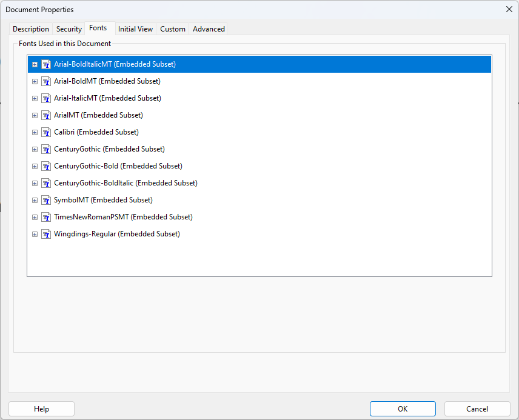Click the Cancel button
Image resolution: width=519 pixels, height=420 pixels.
pos(477,409)
